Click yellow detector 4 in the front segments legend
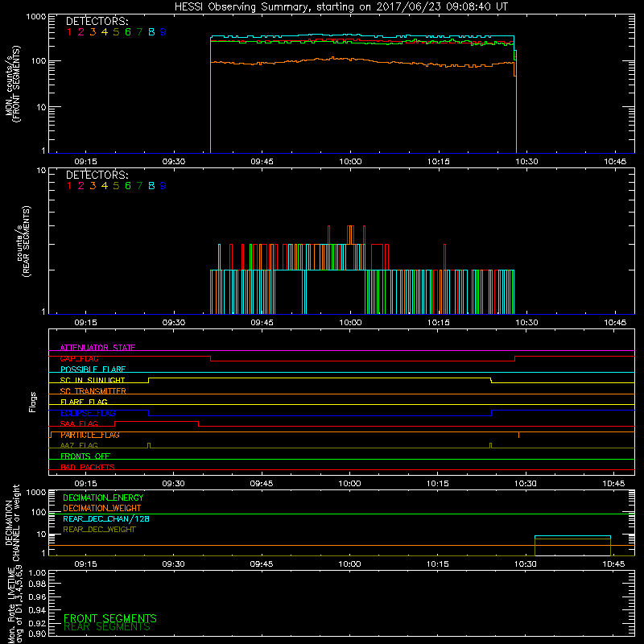 coord(105,32)
